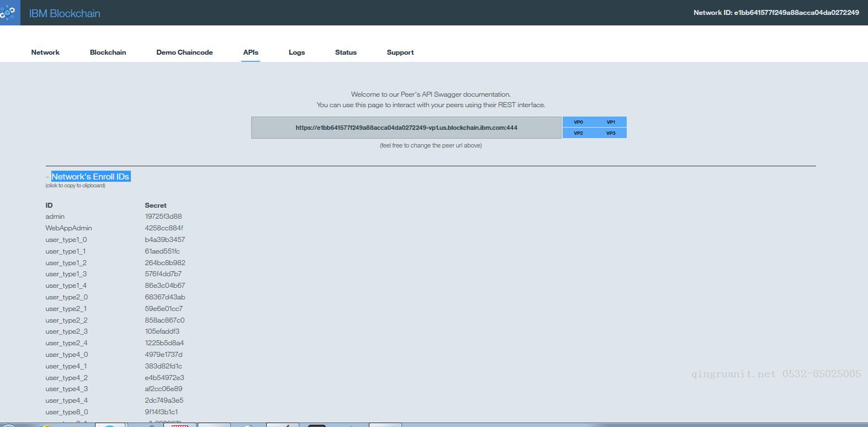
Task: Open the Support tab
Action: click(x=400, y=52)
